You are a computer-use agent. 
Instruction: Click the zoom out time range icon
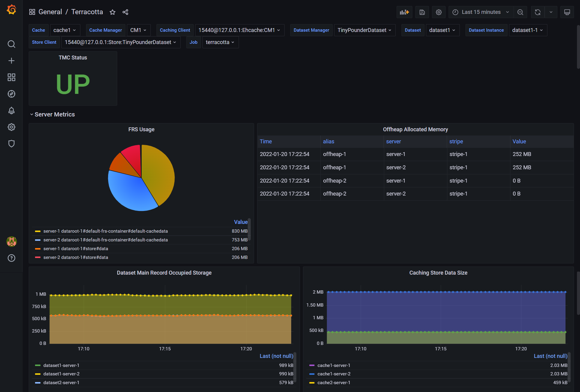pos(520,12)
